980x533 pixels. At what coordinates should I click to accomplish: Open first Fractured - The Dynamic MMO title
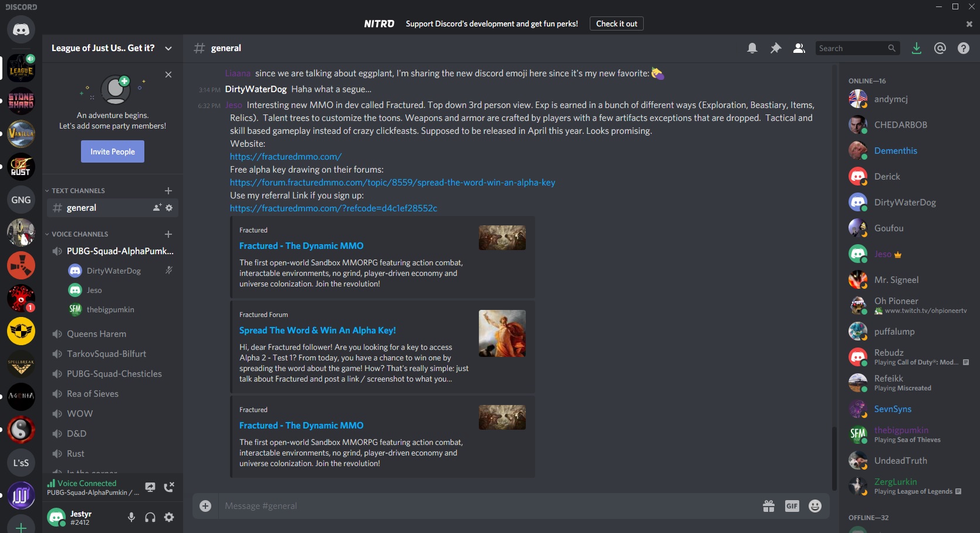click(x=301, y=246)
